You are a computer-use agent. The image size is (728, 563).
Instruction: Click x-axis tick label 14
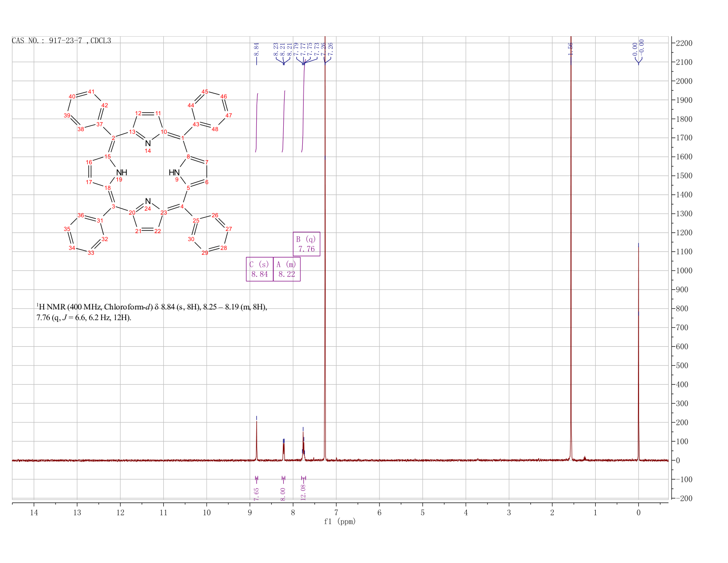pyautogui.click(x=34, y=513)
